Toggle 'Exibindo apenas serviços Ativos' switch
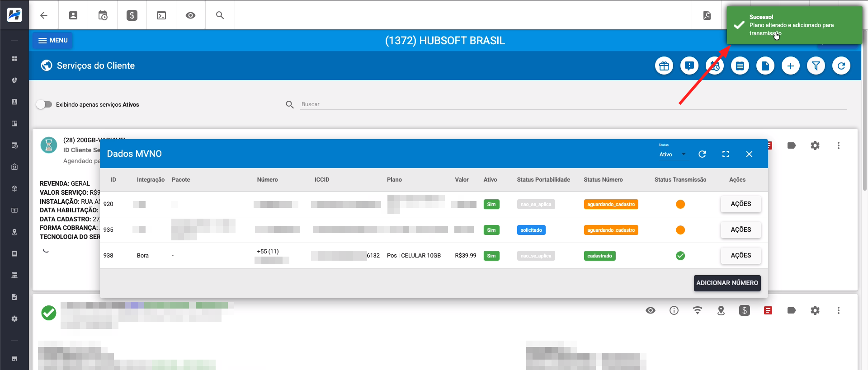Viewport: 868px width, 370px height. click(x=44, y=104)
